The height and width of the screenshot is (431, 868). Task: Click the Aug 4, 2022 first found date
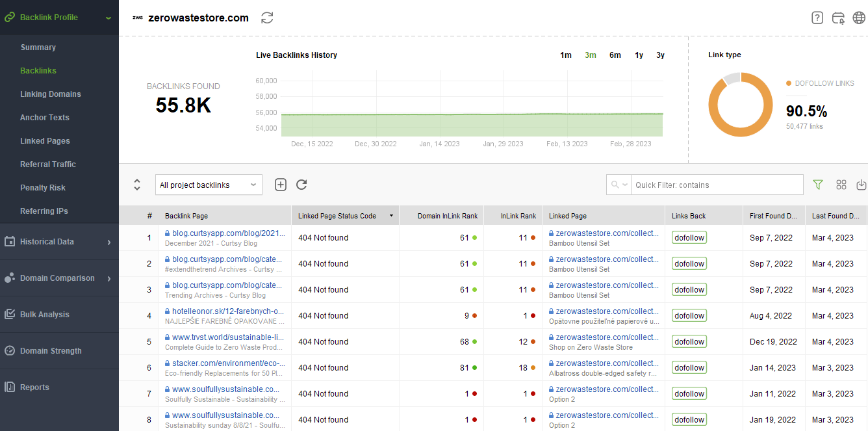point(771,316)
